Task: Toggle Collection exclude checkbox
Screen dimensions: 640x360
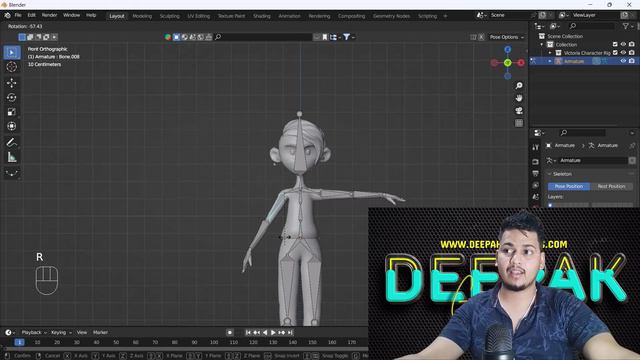Action: click(615, 44)
